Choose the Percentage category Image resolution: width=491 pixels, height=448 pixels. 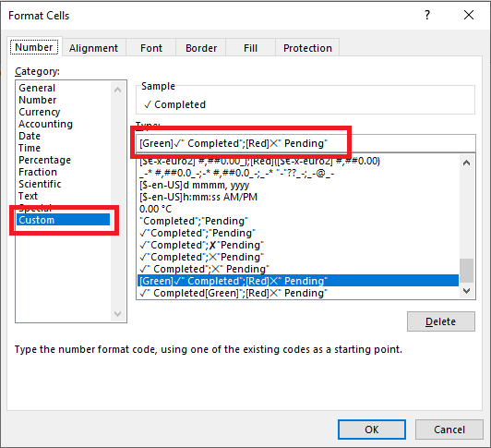[45, 160]
